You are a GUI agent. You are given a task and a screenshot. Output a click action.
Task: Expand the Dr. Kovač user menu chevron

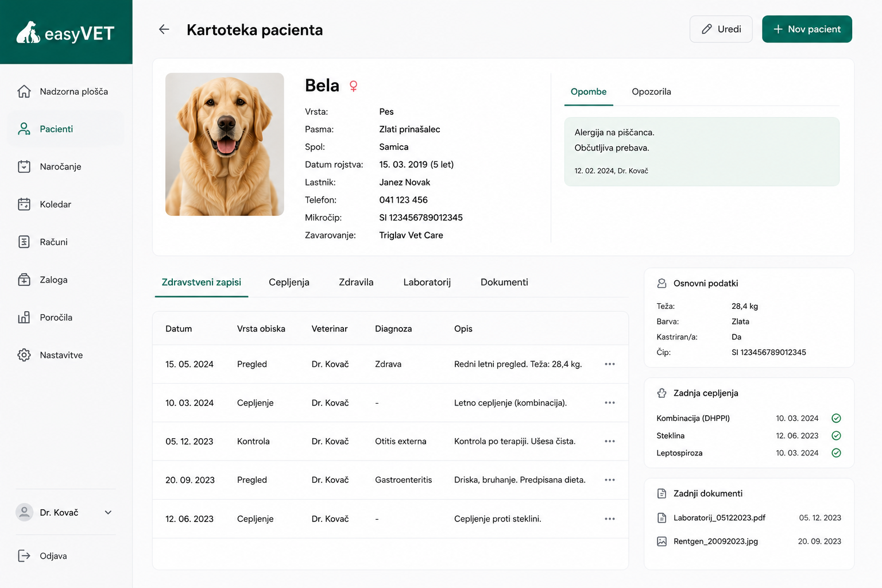[x=108, y=512]
